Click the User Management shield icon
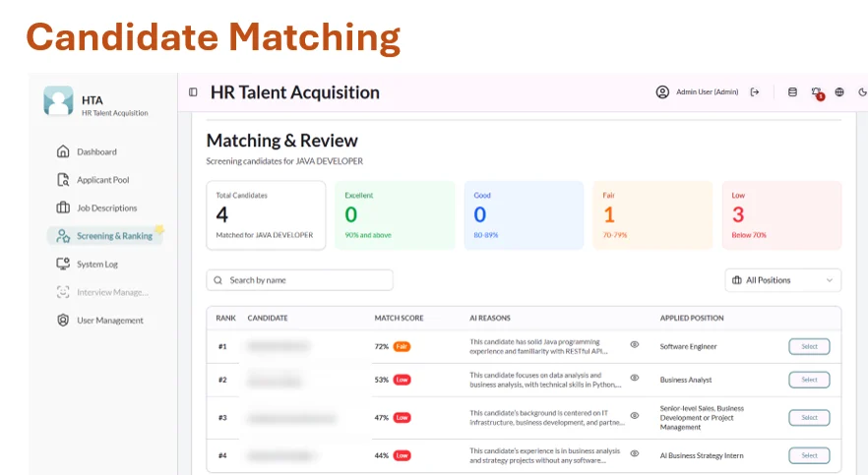The image size is (868, 475). 63,321
